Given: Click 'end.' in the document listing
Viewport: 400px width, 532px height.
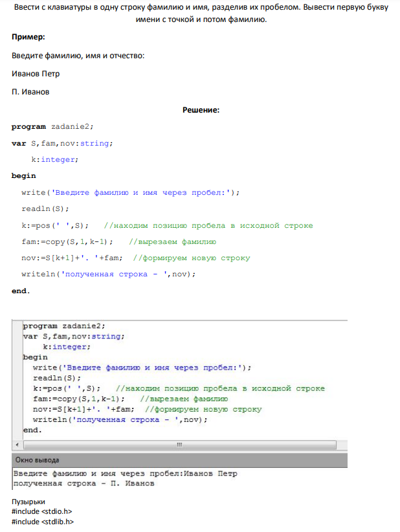Looking at the screenshot, I should pos(21,291).
